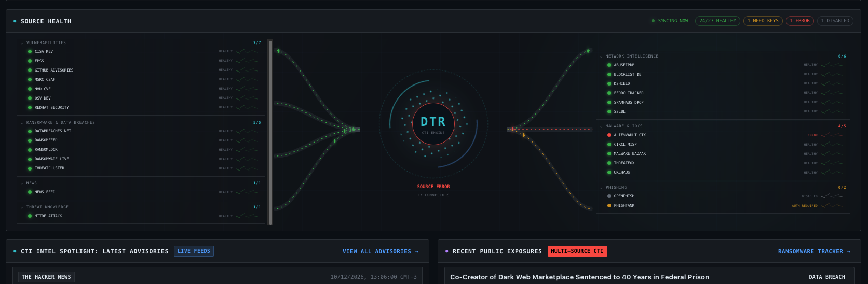Collapse the Malware & IOCs group
The width and height of the screenshot is (868, 284).
click(601, 126)
